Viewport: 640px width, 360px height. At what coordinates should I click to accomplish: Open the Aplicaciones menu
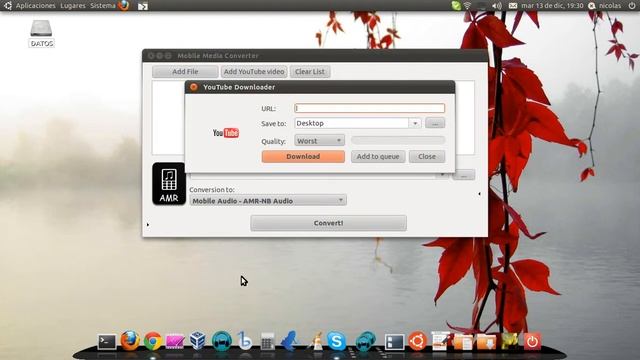tap(36, 6)
